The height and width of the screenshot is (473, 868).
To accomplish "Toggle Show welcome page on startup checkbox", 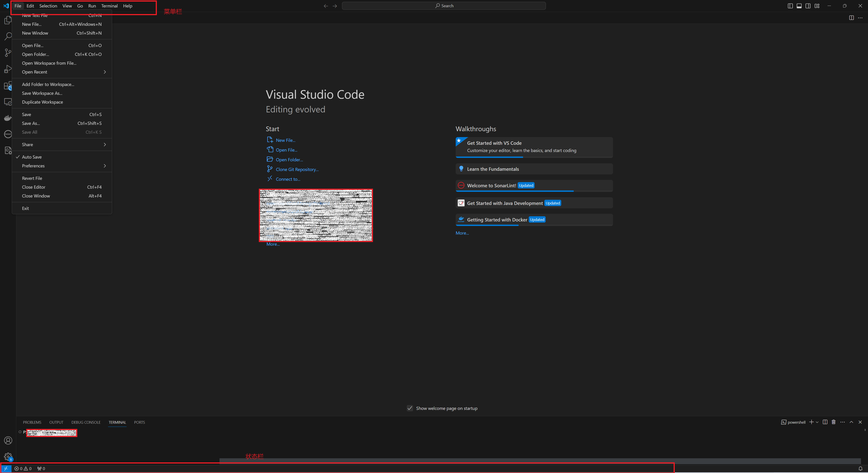I will [410, 408].
